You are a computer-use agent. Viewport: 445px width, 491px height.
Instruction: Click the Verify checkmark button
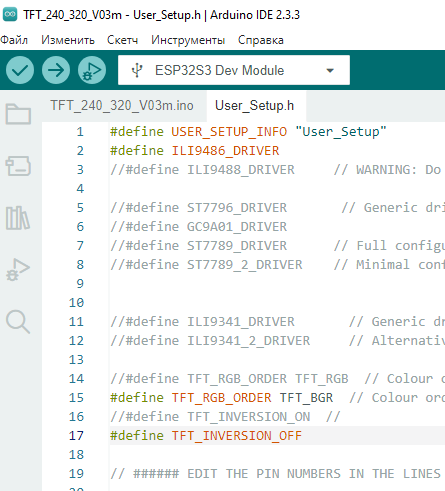pos(20,70)
